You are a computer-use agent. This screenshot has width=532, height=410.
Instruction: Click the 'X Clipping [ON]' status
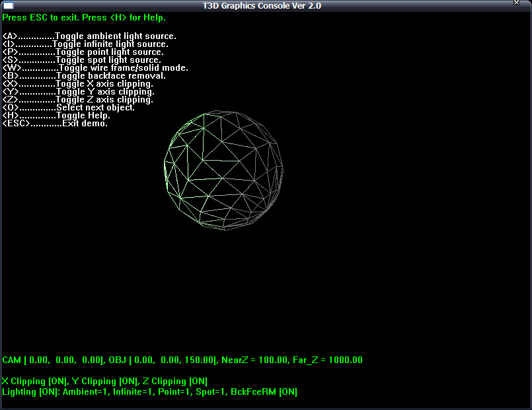click(x=35, y=382)
